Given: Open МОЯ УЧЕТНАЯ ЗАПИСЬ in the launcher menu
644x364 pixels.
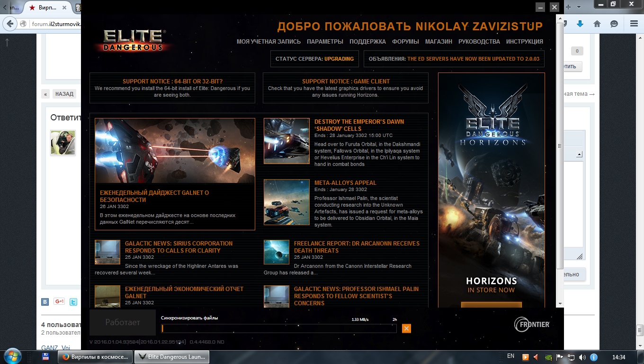Looking at the screenshot, I should coord(268,42).
